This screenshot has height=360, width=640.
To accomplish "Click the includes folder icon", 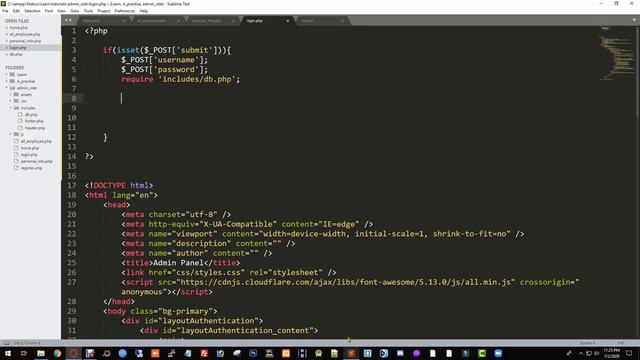I will coord(16,108).
